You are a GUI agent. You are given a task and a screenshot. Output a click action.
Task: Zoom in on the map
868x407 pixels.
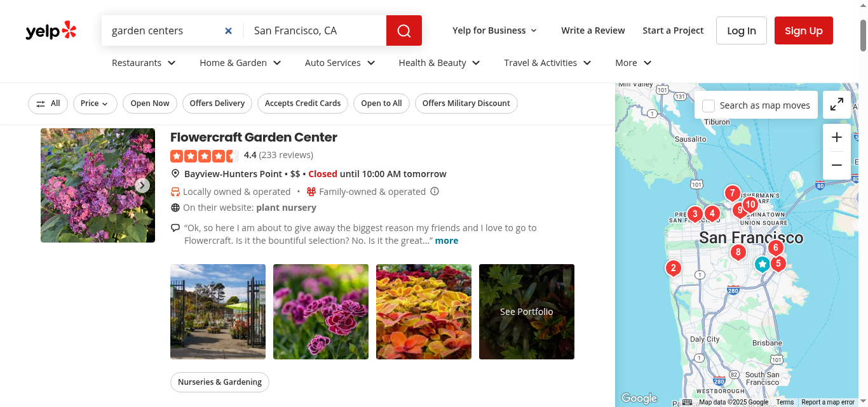point(837,137)
